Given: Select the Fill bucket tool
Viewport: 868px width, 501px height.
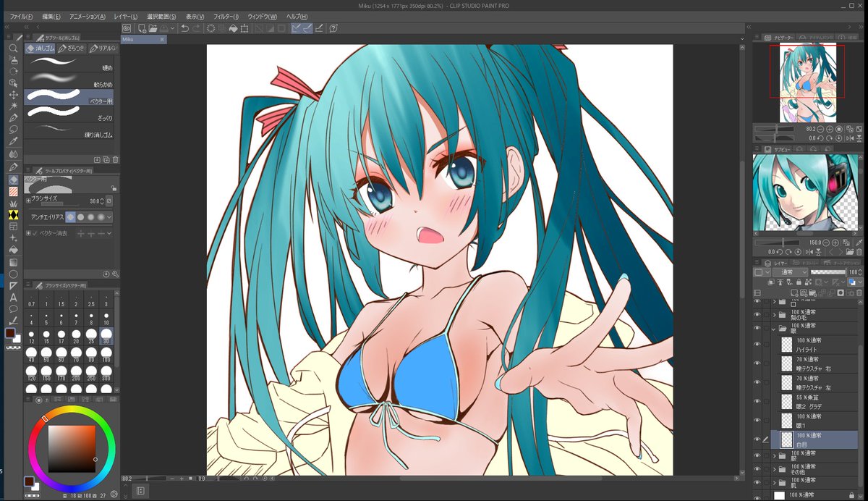Looking at the screenshot, I should coord(13,250).
